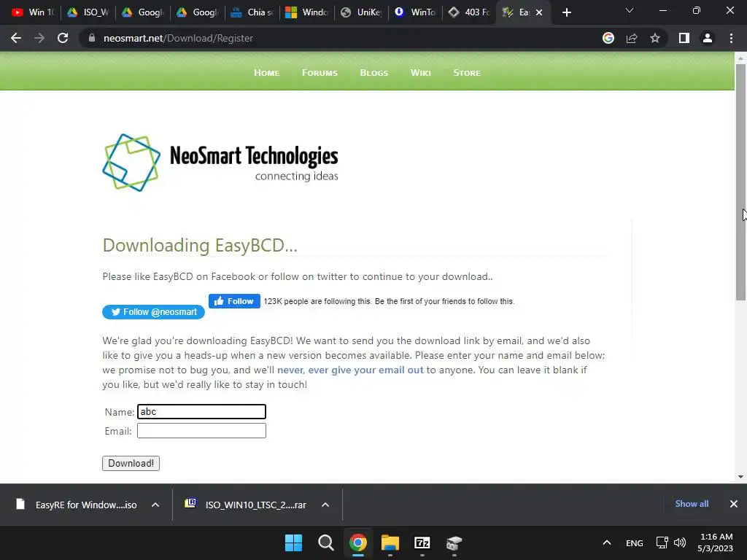Open the clock and date panel
Viewport: 747px width, 560px height.
(x=716, y=542)
